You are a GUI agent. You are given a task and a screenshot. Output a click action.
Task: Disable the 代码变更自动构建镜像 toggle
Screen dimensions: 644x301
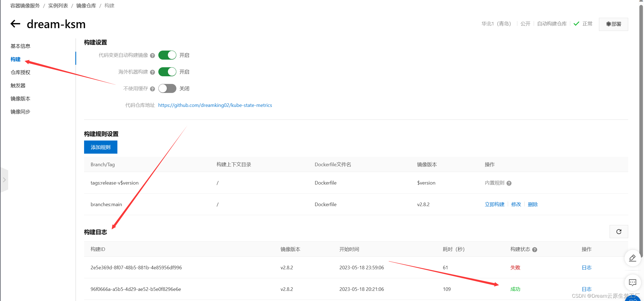(x=167, y=55)
